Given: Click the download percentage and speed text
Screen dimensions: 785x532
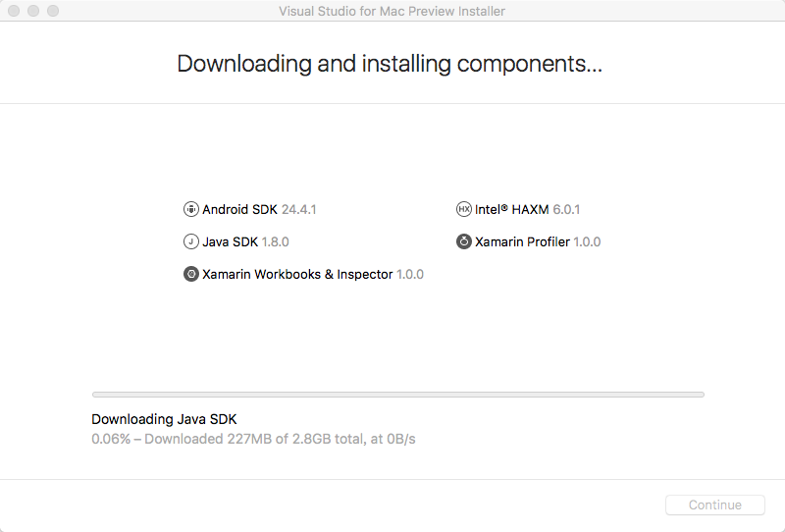Looking at the screenshot, I should (253, 440).
